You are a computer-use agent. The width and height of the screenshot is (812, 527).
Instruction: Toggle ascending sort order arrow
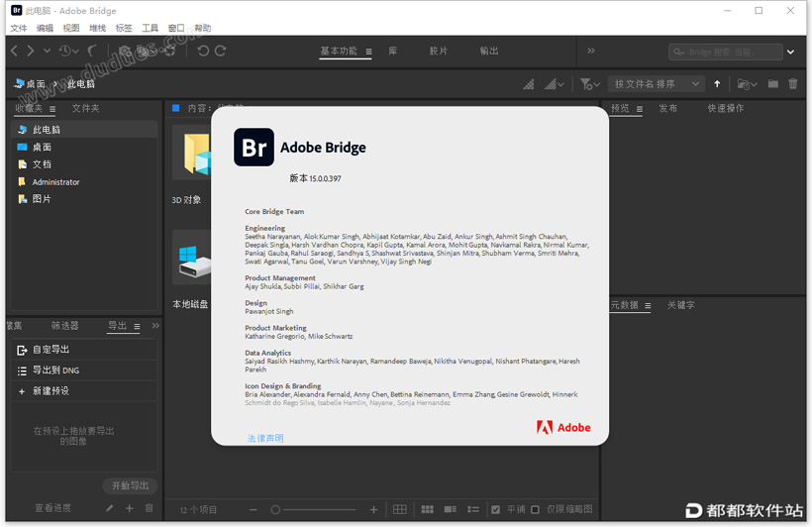(717, 84)
